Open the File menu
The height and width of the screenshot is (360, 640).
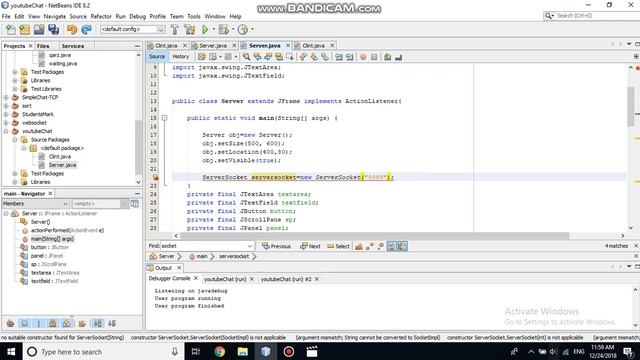[x=6, y=16]
